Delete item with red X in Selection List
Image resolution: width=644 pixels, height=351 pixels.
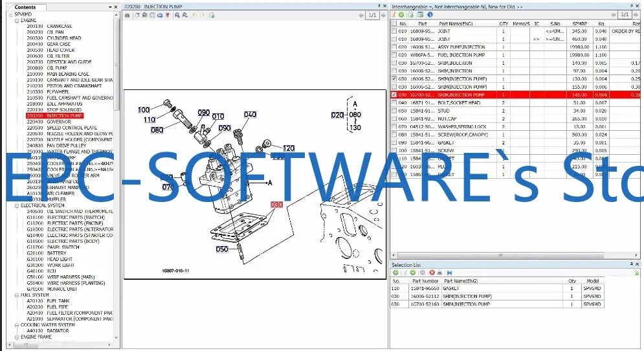tap(432, 273)
